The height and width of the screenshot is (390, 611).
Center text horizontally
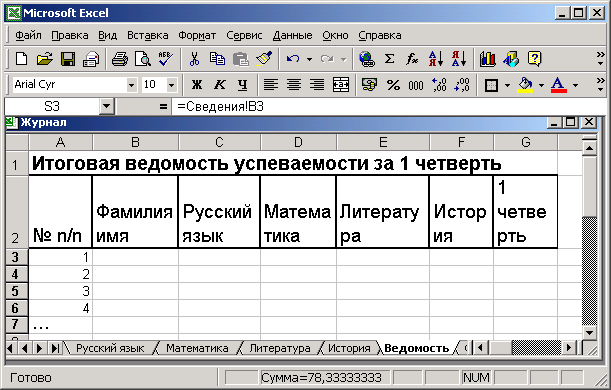[x=294, y=85]
